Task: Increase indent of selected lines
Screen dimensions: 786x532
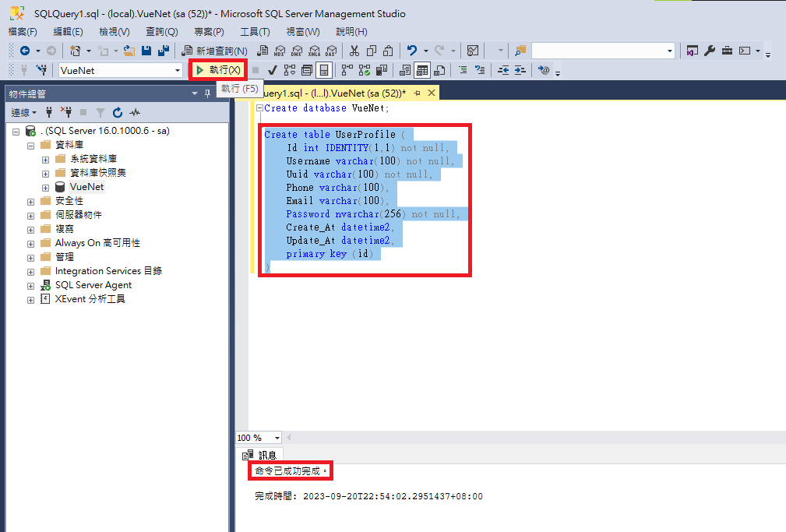Action: coord(520,70)
